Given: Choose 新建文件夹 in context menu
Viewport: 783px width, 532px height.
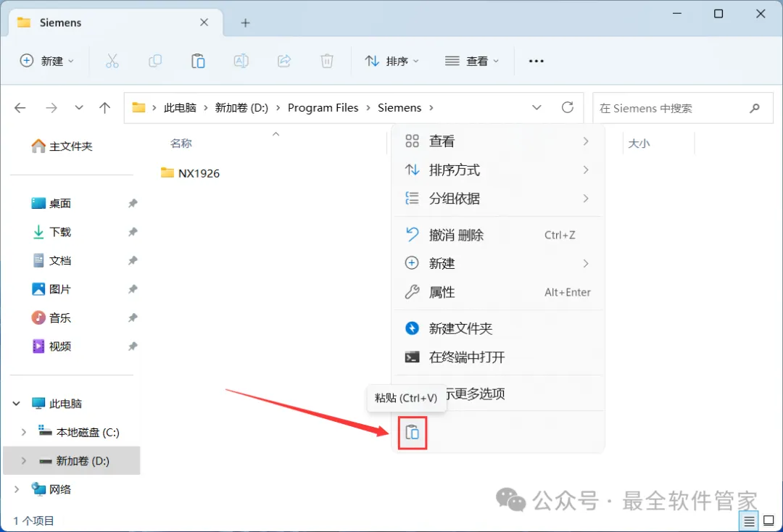Looking at the screenshot, I should pos(497,328).
